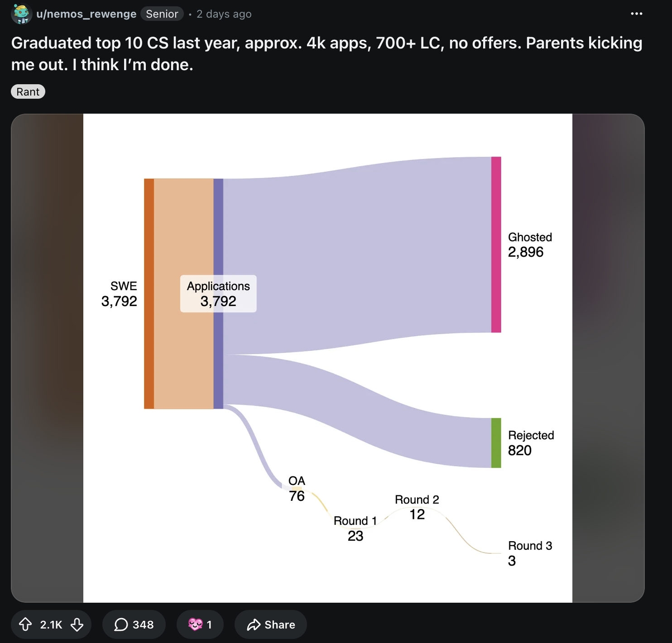Viewport: 672px width, 643px height.
Task: Open the three-dot post options menu
Action: [x=636, y=14]
